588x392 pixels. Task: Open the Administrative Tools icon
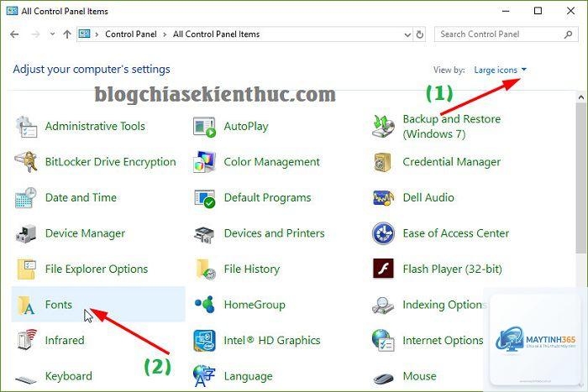(26, 127)
